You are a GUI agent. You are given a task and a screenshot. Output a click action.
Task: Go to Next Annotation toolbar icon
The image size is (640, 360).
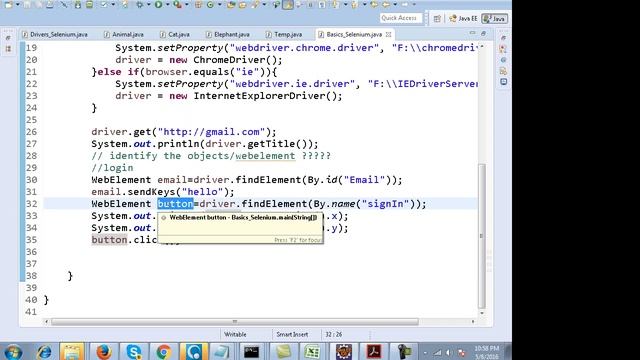click(335, 4)
